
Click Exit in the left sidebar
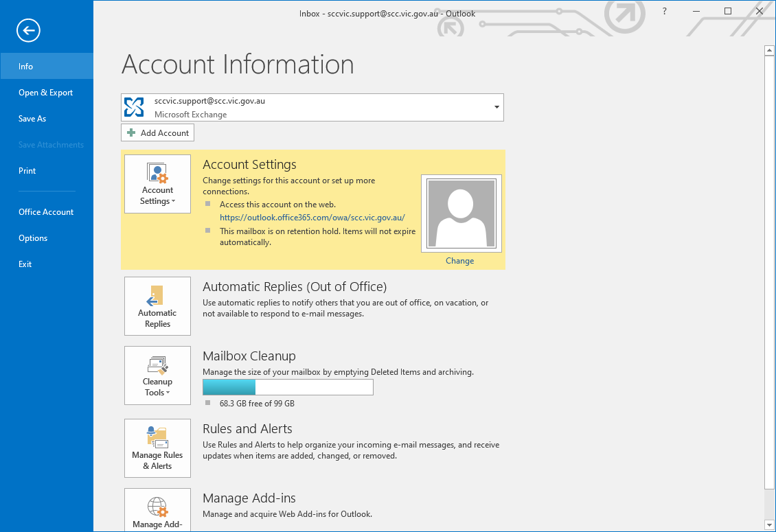[25, 264]
